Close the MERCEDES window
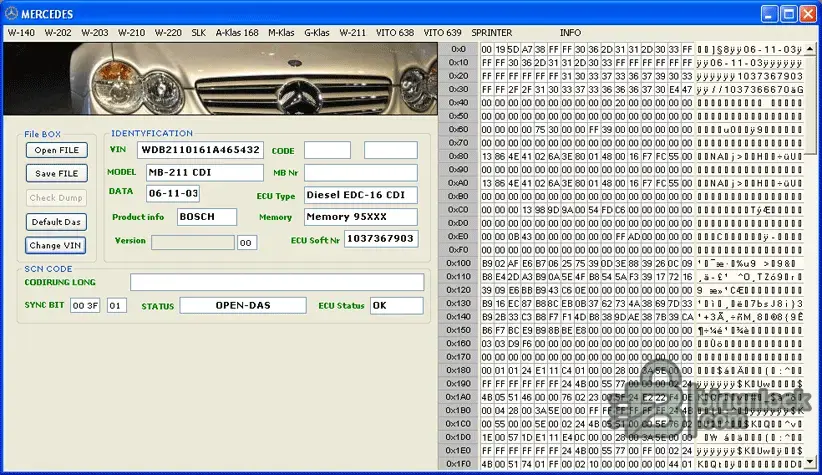Viewport: 822px width, 475px height. pyautogui.click(x=808, y=14)
